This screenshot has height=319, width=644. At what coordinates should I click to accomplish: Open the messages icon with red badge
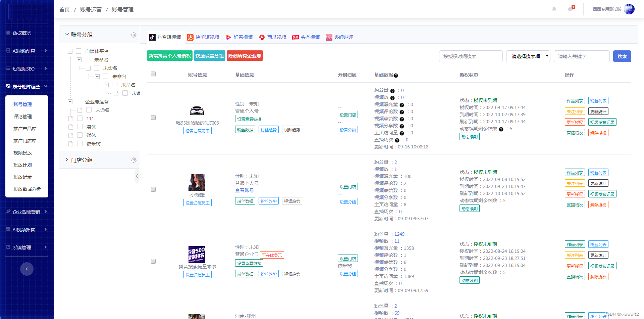point(571,9)
